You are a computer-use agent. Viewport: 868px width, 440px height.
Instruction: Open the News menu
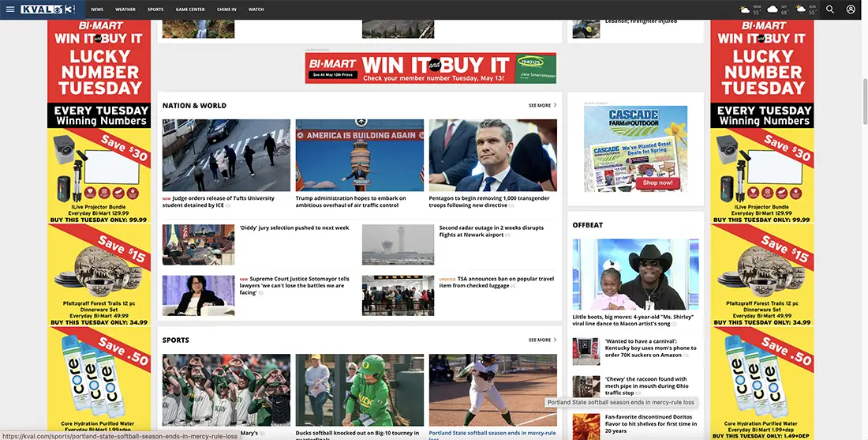(x=97, y=9)
